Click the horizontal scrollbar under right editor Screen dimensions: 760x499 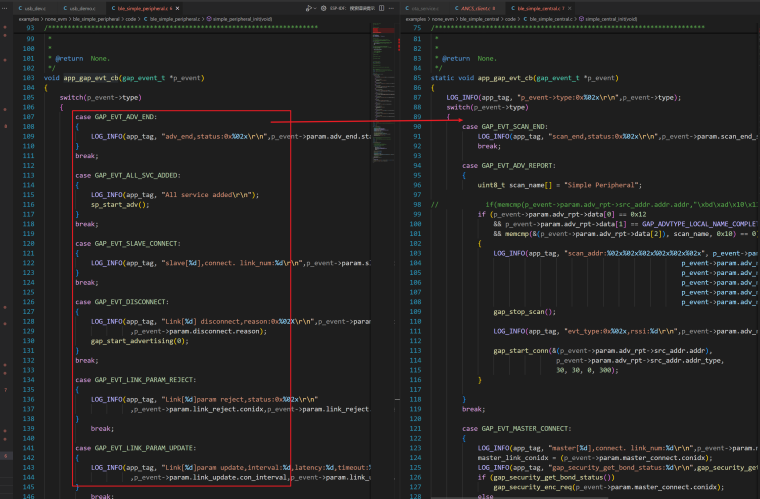[x=519, y=497]
